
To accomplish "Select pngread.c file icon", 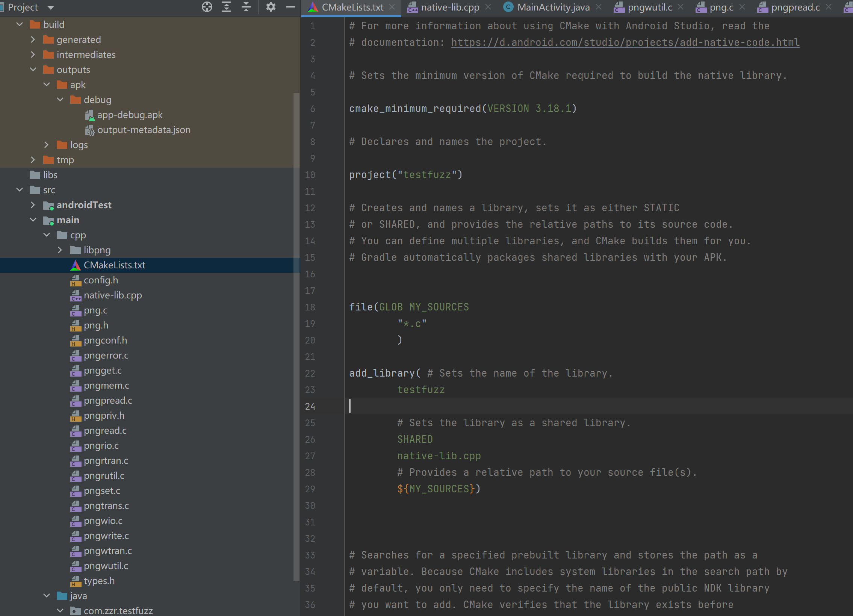I will [x=76, y=431].
